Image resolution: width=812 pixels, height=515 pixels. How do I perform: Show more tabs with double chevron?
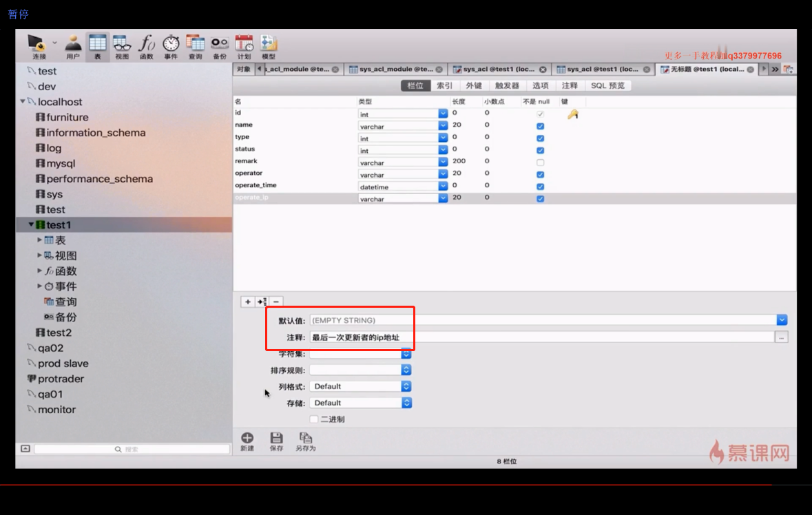(775, 70)
